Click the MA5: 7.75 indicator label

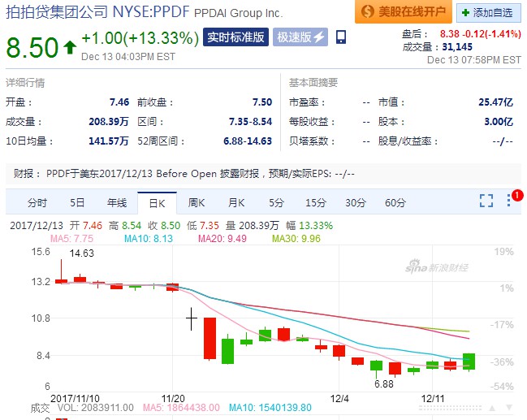71,238
